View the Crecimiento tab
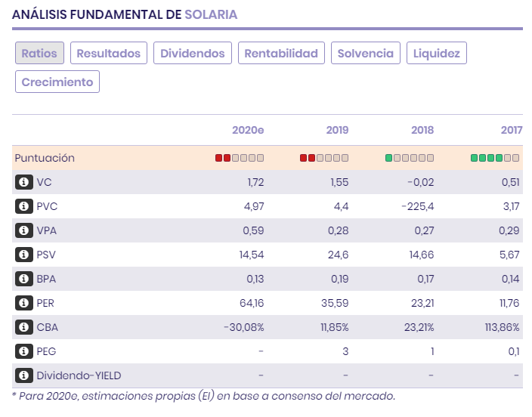Viewport: 532px width, 417px height. [57, 82]
